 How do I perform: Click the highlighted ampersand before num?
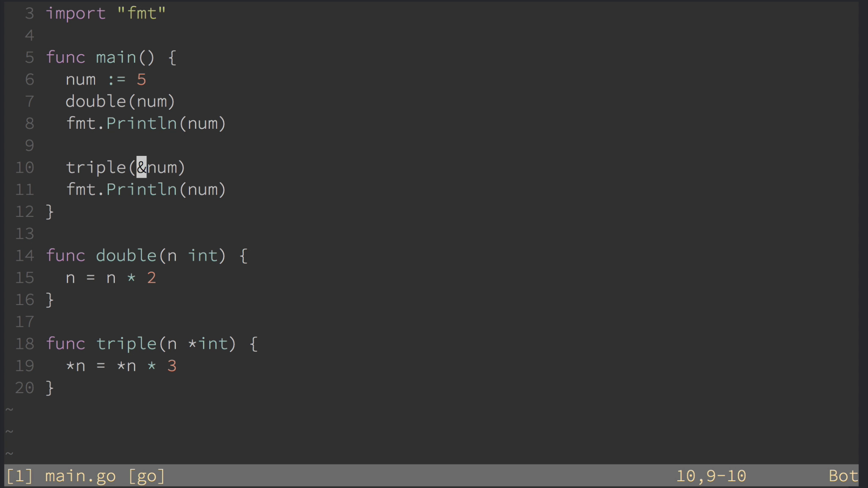click(x=142, y=167)
